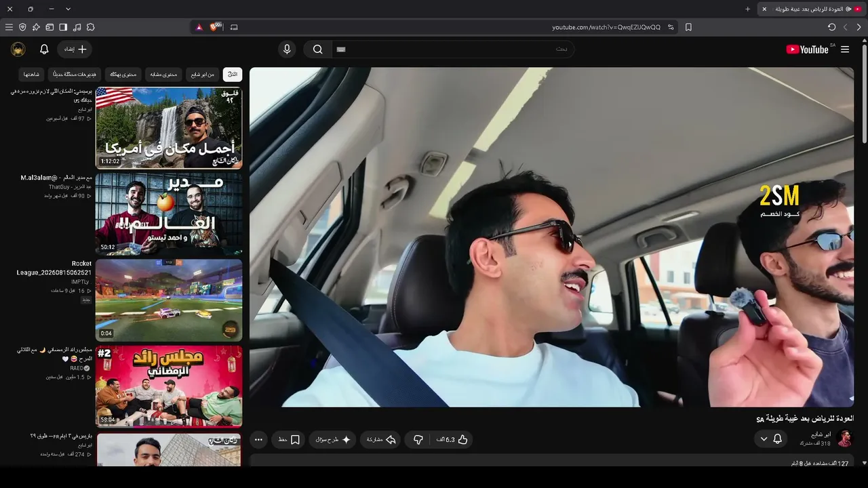This screenshot has width=868, height=488.
Task: Click the Create (إنشاء) button
Action: pos(75,49)
